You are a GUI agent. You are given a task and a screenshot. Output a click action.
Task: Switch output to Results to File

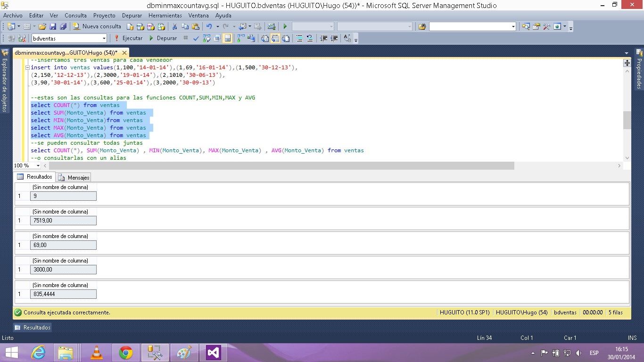click(x=285, y=38)
